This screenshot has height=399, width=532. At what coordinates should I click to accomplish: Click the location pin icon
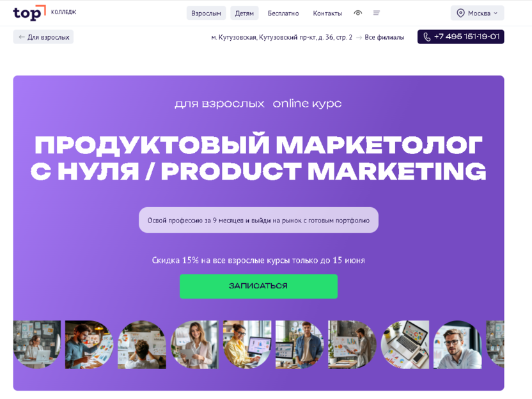[460, 13]
